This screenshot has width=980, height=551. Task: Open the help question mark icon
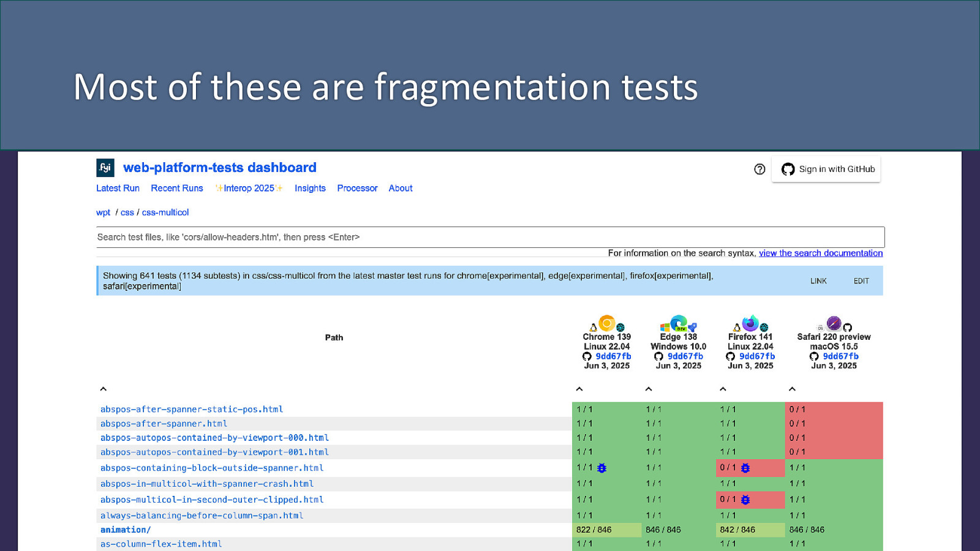[x=759, y=169]
